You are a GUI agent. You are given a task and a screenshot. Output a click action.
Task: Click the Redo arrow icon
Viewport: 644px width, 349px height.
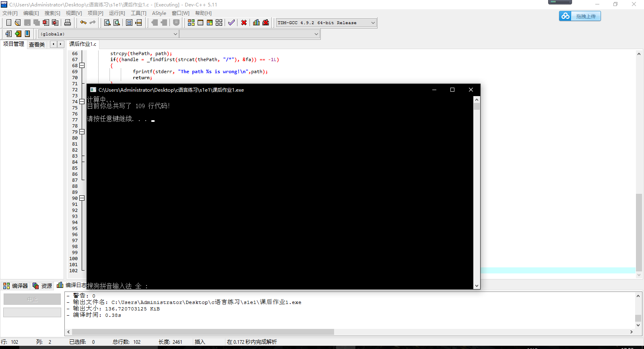pos(93,23)
